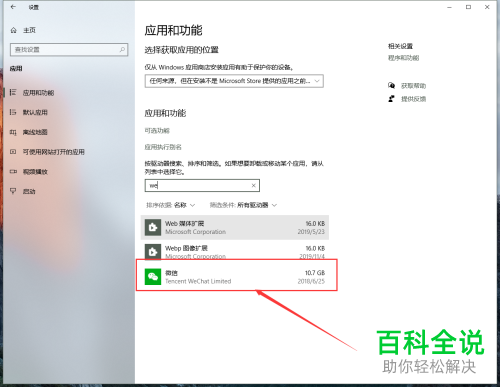Expand the 筛选条件 所有驱动器 filter dropdown
This screenshot has width=500, height=387.
click(243, 205)
